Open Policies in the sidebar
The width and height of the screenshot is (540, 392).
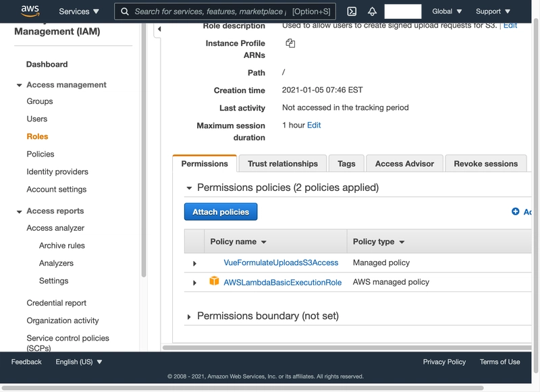40,154
